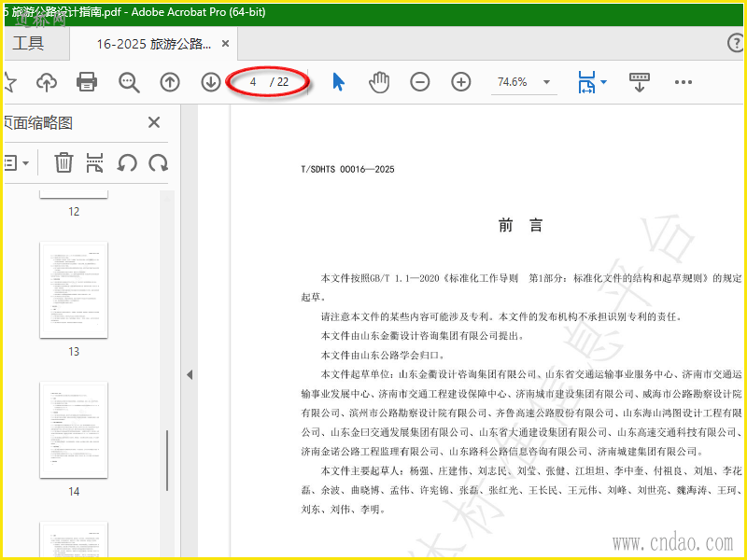The image size is (747, 560).
Task: Select the arrow selection tool
Action: pyautogui.click(x=338, y=82)
